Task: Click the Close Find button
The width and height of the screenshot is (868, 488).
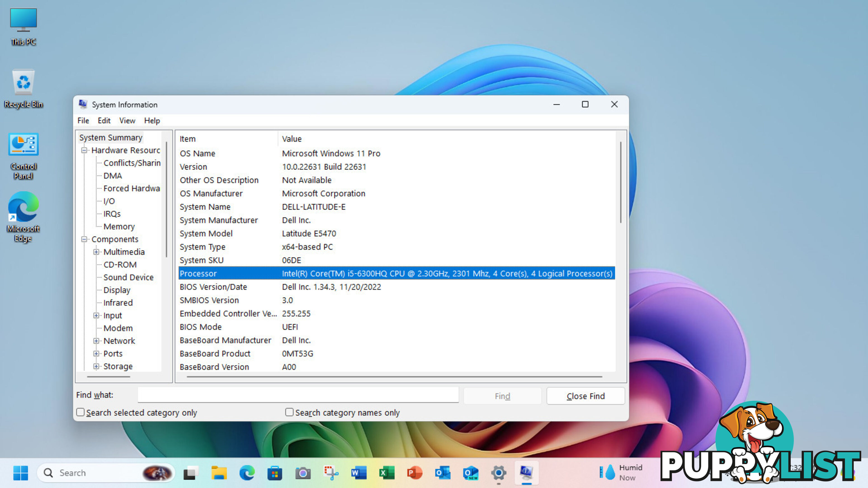Action: tap(586, 396)
